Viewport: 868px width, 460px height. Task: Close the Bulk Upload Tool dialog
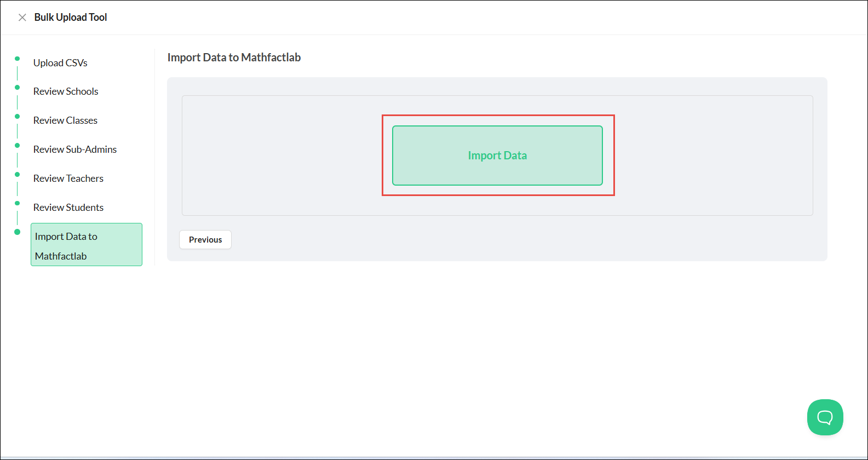tap(22, 18)
